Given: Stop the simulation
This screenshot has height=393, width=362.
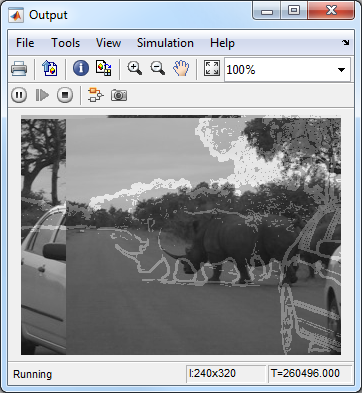Looking at the screenshot, I should point(65,95).
